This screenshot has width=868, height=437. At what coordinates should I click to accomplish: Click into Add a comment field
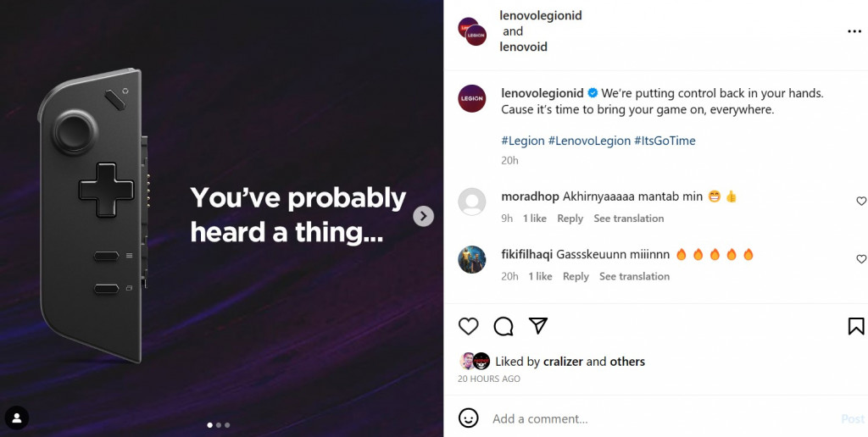(644, 418)
